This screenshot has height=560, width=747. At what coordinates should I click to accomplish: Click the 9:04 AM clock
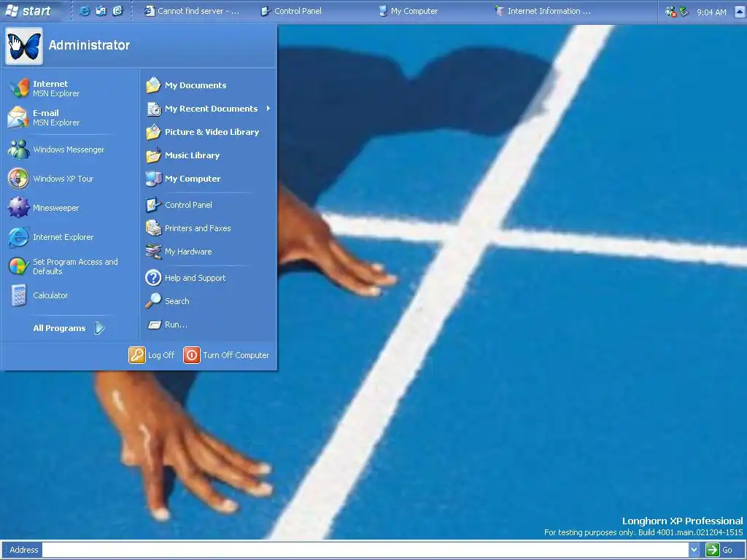(x=711, y=12)
